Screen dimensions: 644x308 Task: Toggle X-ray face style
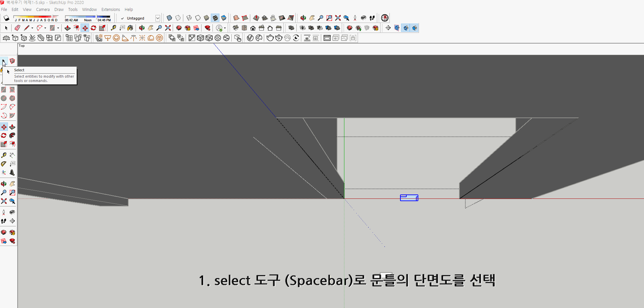click(169, 18)
